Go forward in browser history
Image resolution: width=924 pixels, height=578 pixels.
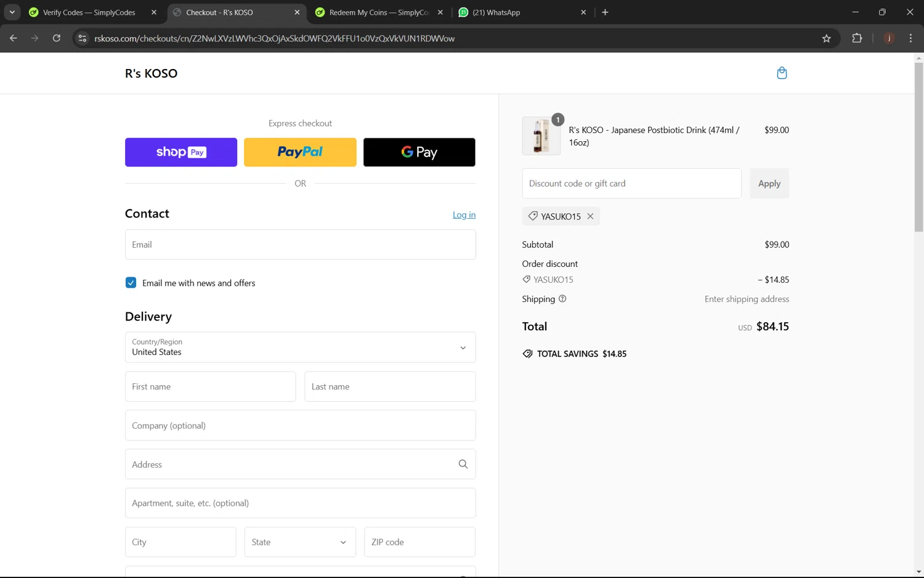(35, 38)
